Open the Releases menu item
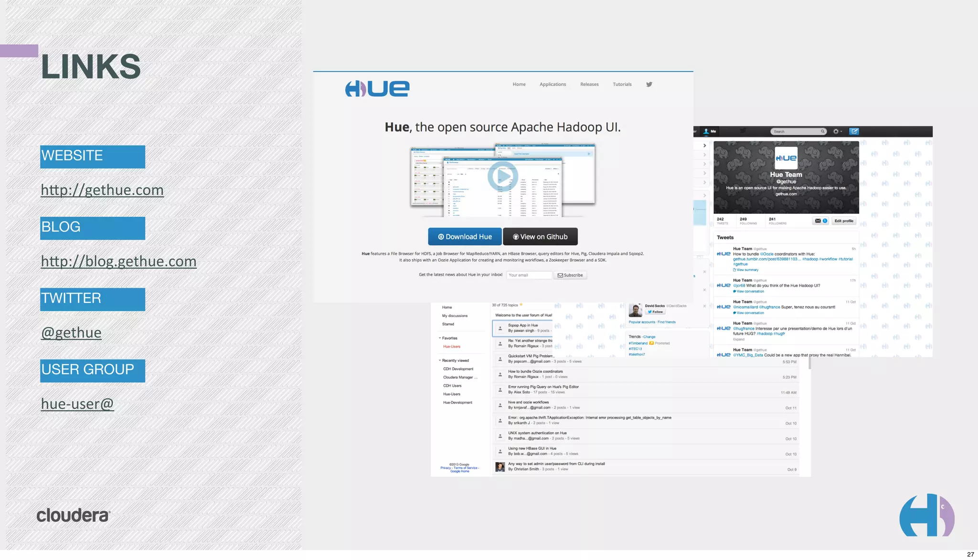This screenshot has height=560, width=978. click(589, 85)
